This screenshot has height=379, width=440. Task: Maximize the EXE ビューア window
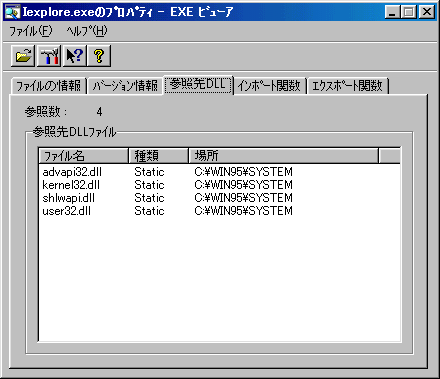[x=409, y=12]
